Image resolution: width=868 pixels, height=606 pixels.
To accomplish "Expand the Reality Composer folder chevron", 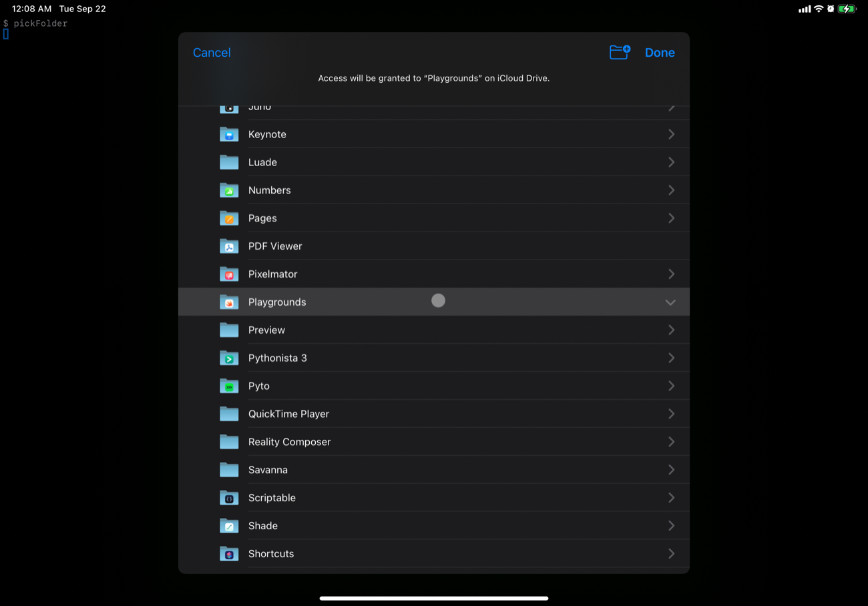I will [671, 442].
